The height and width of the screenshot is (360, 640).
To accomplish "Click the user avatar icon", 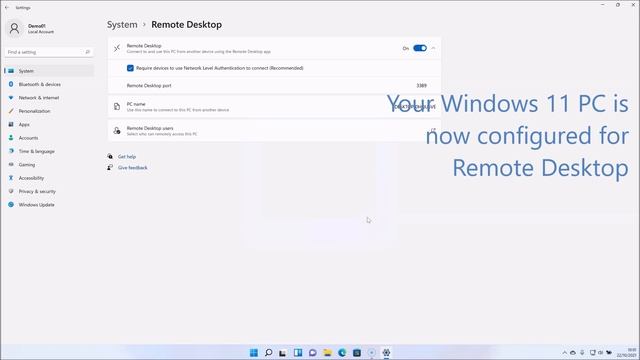I will [14, 29].
